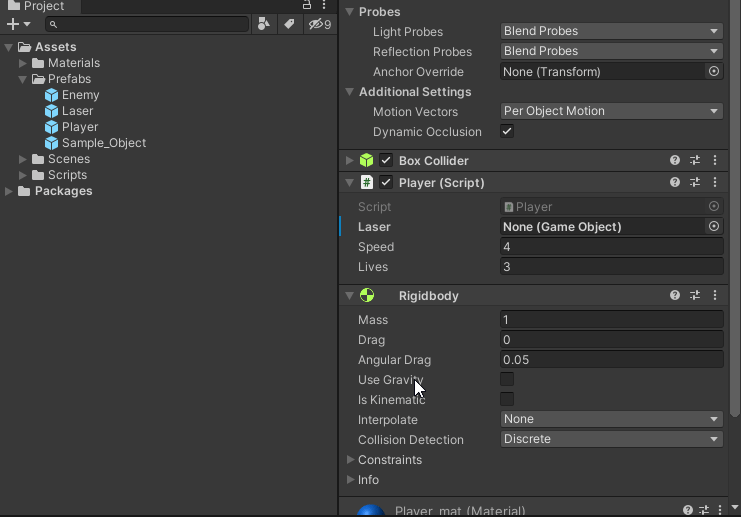The width and height of the screenshot is (741, 517).
Task: Open the Collision Detection dropdown
Action: coord(612,439)
